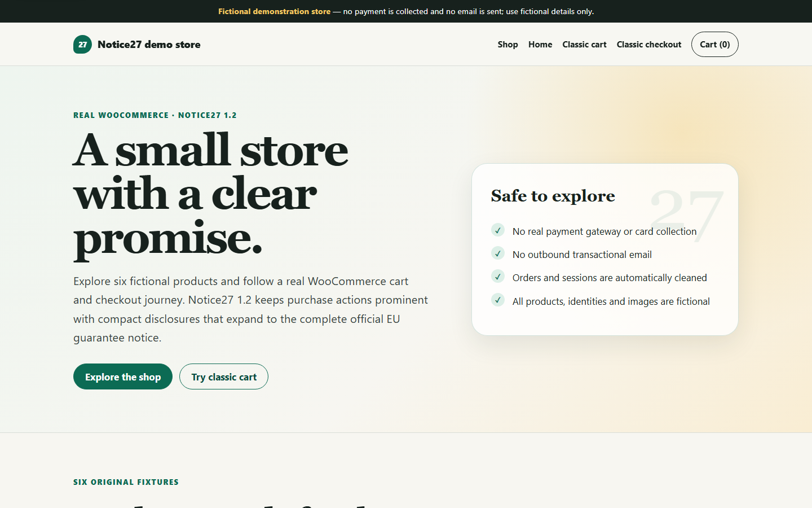
Task: Navigate to Classic cart
Action: point(584,45)
